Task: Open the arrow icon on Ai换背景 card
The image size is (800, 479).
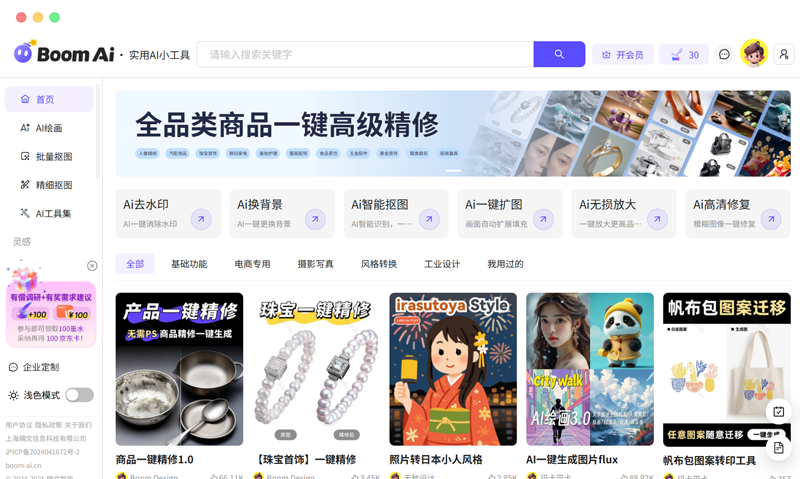Action: coord(315,219)
